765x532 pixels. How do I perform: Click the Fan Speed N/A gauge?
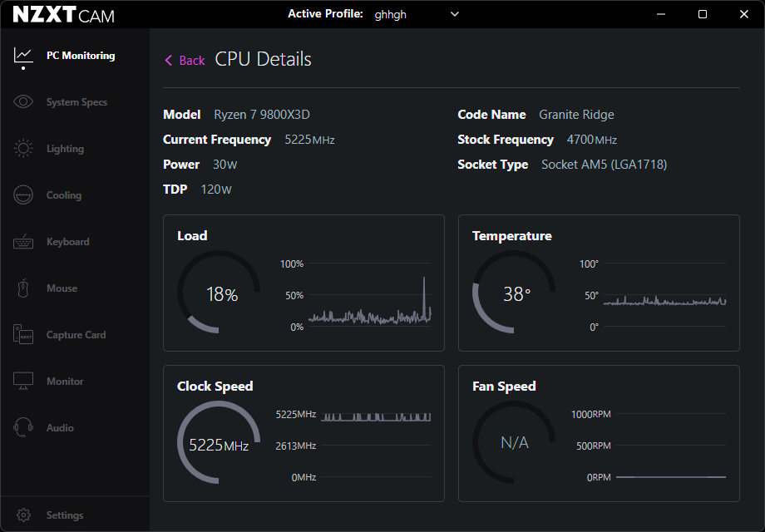click(x=514, y=442)
